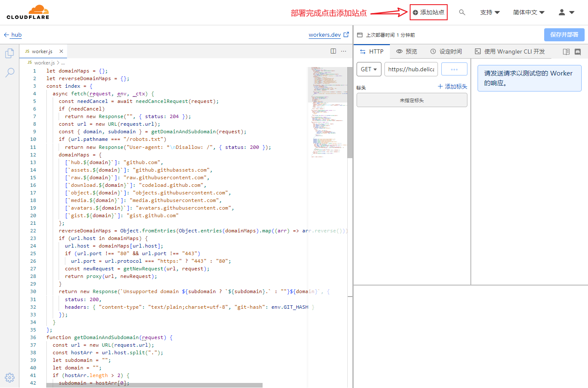Image resolution: width=588 pixels, height=388 pixels.
Task: Split the editor with the layout icon
Action: click(333, 51)
